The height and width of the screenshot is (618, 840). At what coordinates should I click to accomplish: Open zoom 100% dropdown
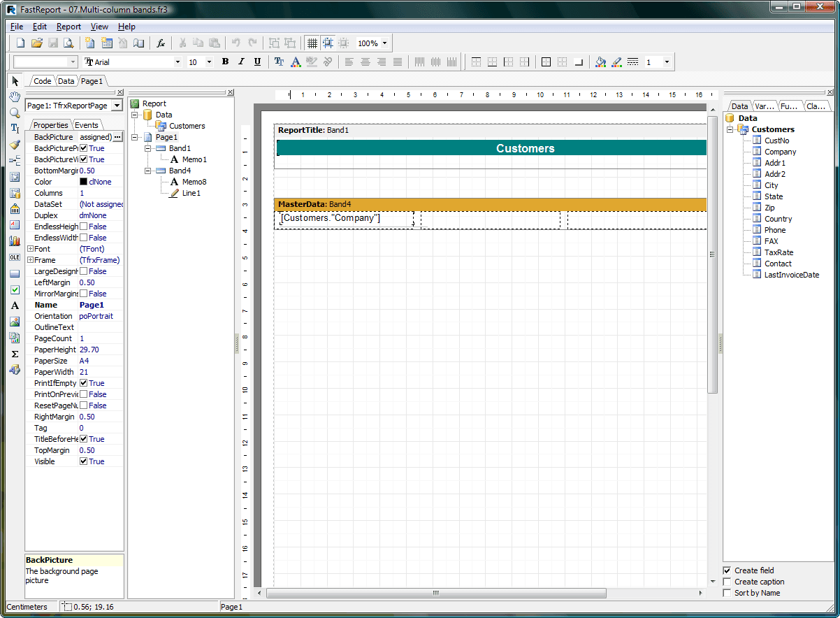coord(384,43)
